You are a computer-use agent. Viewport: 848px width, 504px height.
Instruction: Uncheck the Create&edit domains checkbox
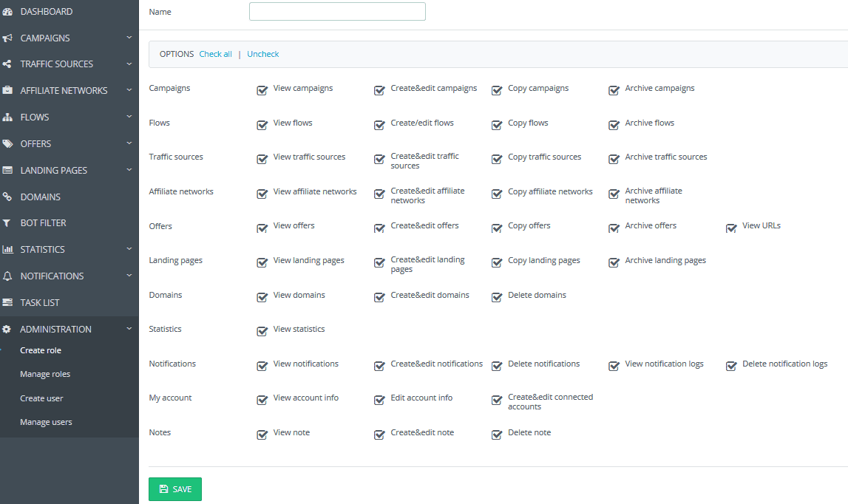click(x=380, y=297)
